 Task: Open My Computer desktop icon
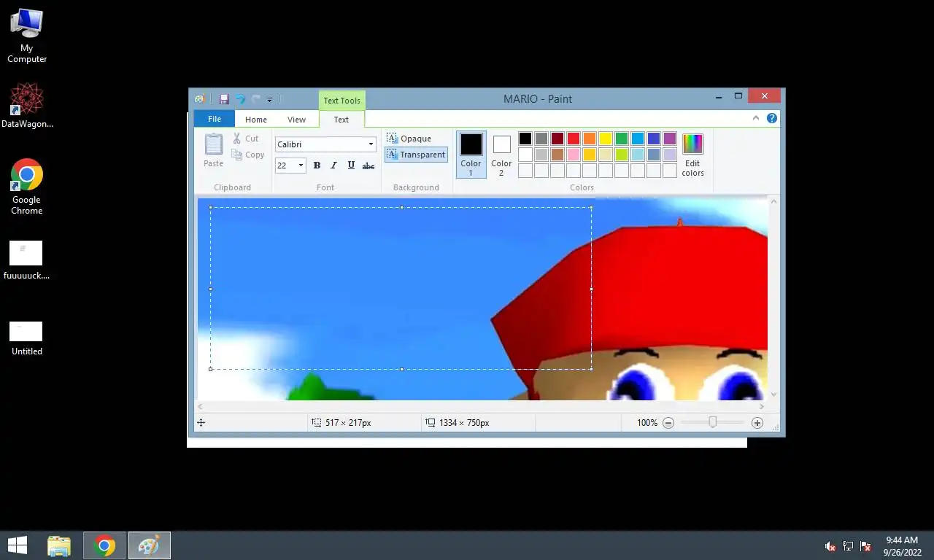[x=27, y=35]
